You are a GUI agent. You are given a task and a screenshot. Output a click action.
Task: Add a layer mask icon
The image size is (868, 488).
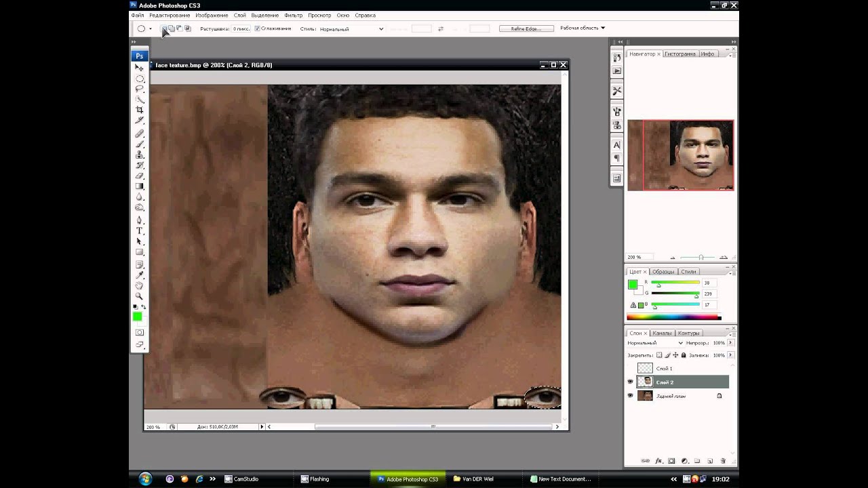click(x=671, y=461)
